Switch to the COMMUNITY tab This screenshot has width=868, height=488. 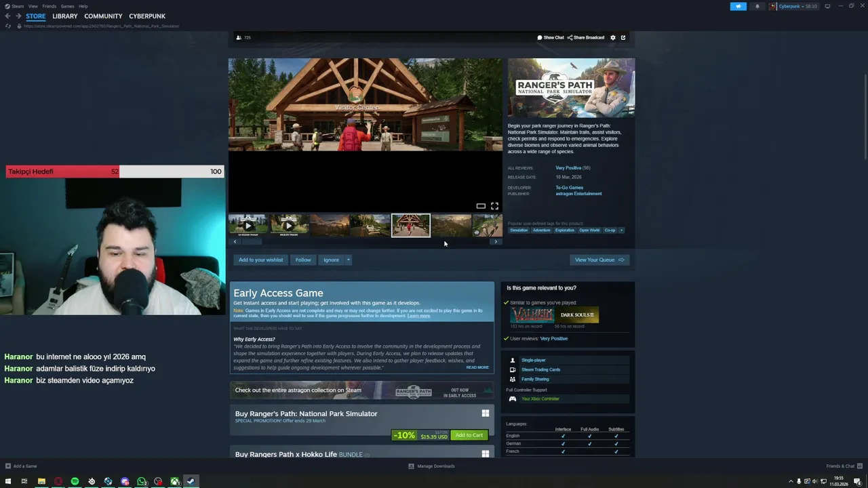point(103,16)
